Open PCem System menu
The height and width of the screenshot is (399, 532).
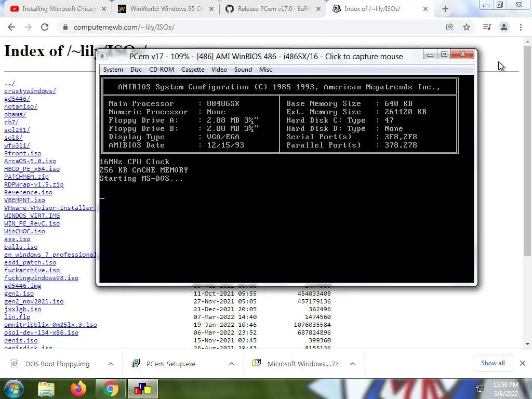[x=113, y=70]
